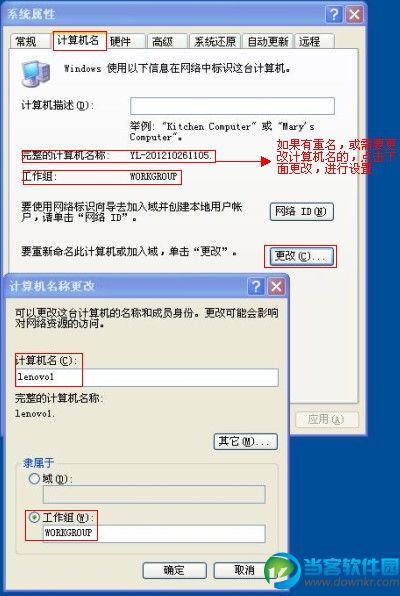Focus the 计算机描述 text field
The width and height of the screenshot is (400, 596).
pos(232,106)
